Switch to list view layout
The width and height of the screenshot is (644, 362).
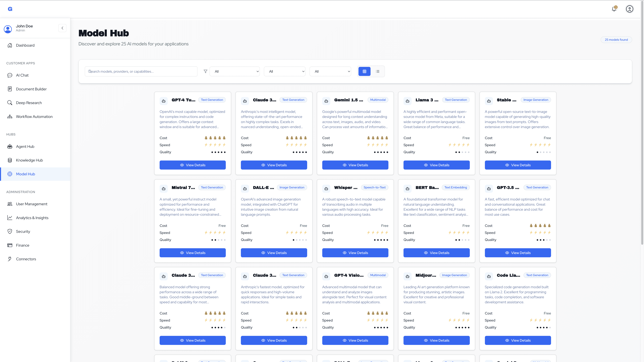[x=377, y=71]
